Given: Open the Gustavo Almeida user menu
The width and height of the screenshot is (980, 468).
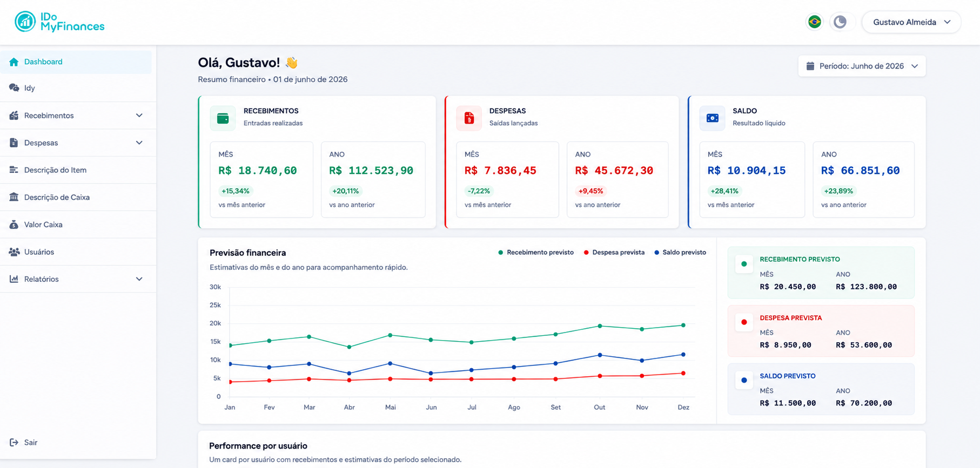Looking at the screenshot, I should tap(911, 22).
